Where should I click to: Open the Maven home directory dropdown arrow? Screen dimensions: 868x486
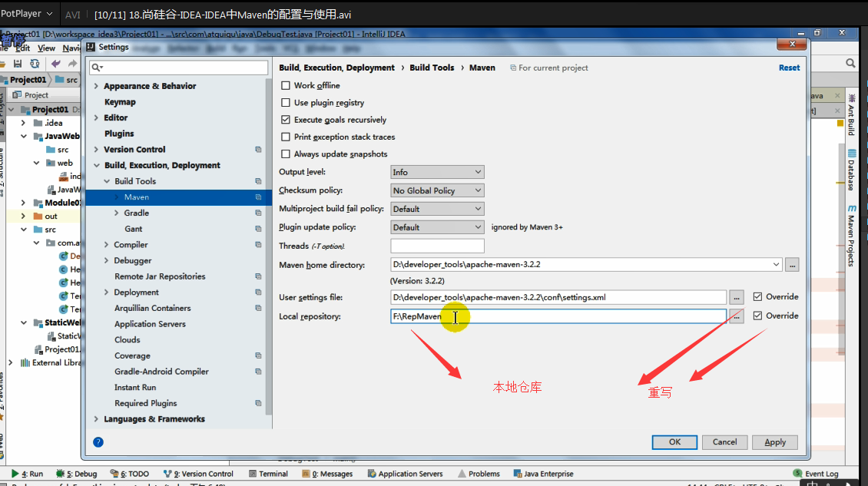(x=776, y=265)
